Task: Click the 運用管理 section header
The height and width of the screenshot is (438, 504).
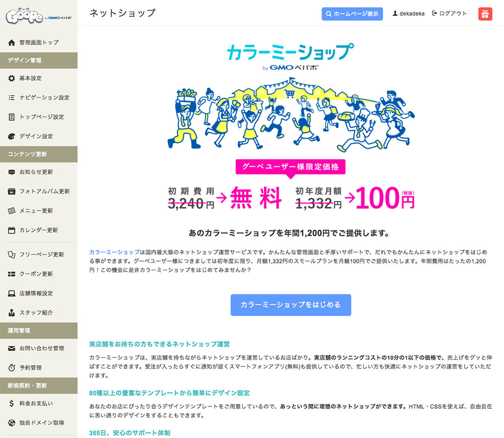Action: 39,330
